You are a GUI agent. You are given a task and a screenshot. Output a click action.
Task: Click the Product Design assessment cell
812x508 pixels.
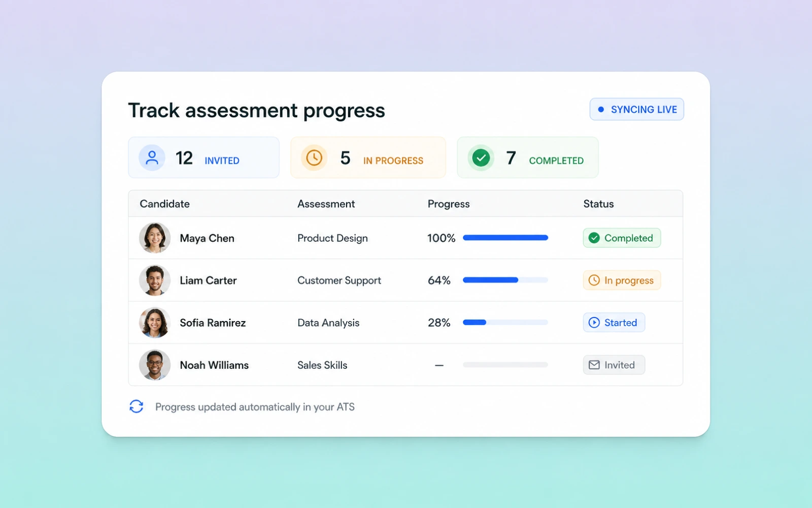[x=332, y=238]
